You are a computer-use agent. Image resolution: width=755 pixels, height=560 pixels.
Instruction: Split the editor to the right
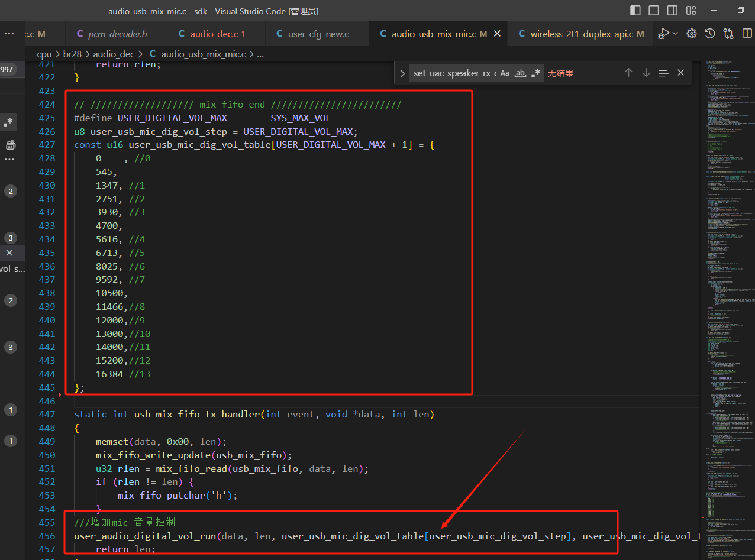[x=747, y=34]
